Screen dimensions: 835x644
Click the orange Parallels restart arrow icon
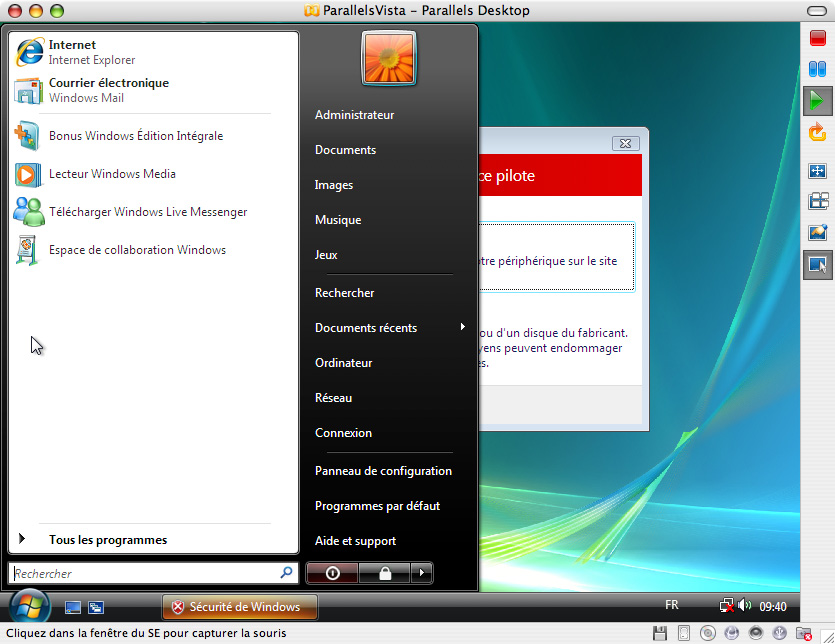(x=817, y=132)
